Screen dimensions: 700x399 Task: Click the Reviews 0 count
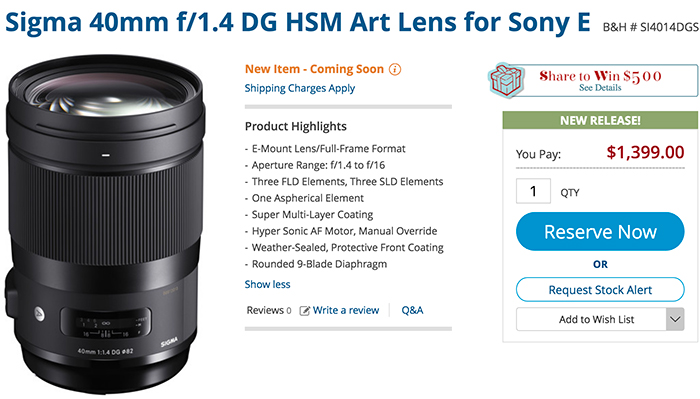tap(269, 310)
